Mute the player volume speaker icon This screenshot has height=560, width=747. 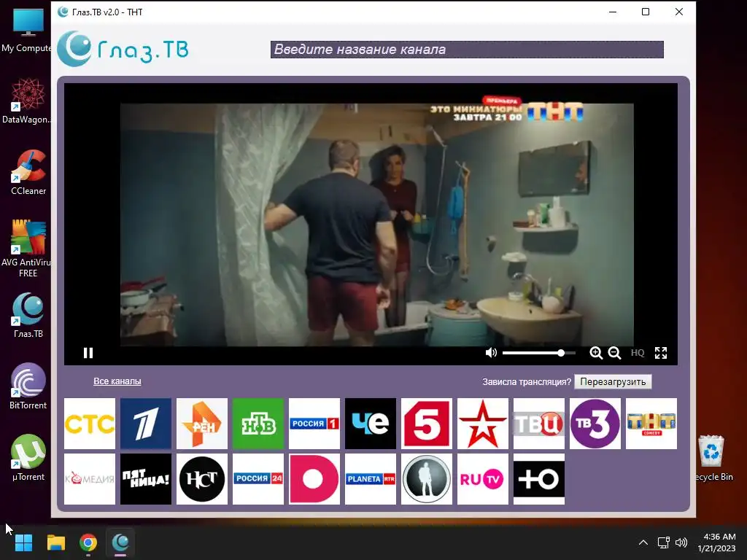point(491,353)
